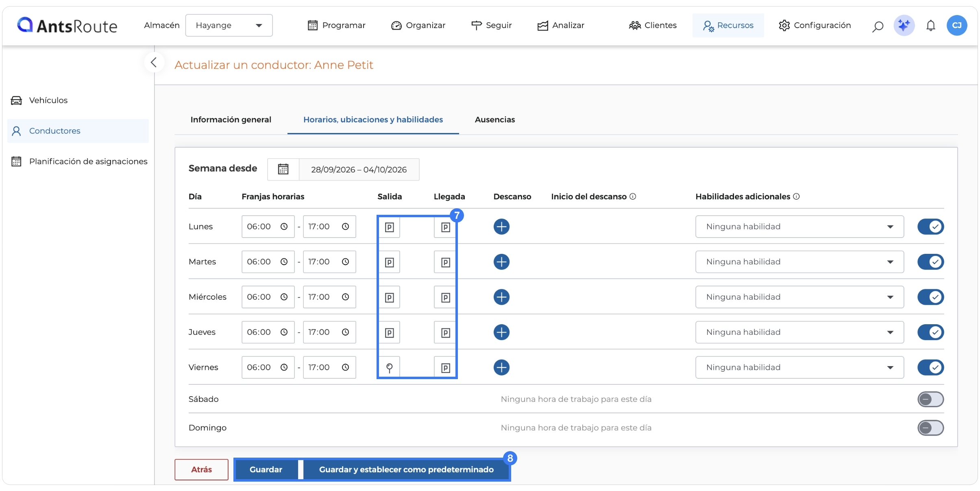Open the AI sparkle assistant icon
The width and height of the screenshot is (980, 491).
tap(904, 25)
